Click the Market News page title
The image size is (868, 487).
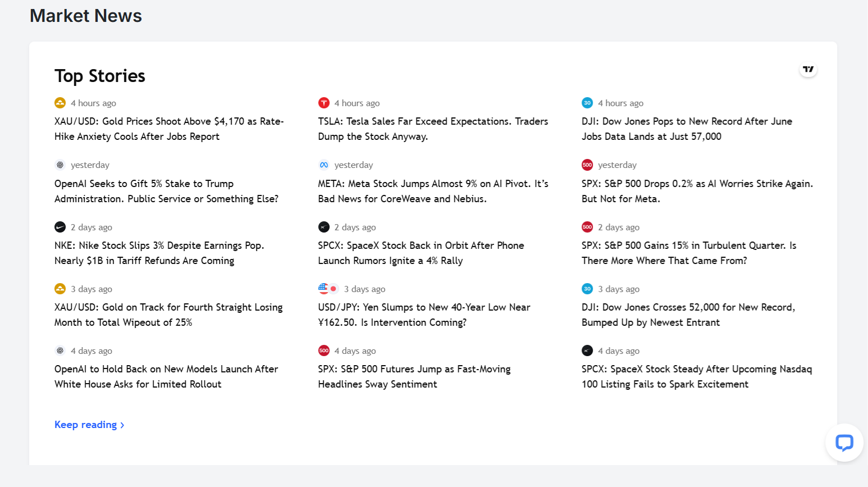click(86, 16)
